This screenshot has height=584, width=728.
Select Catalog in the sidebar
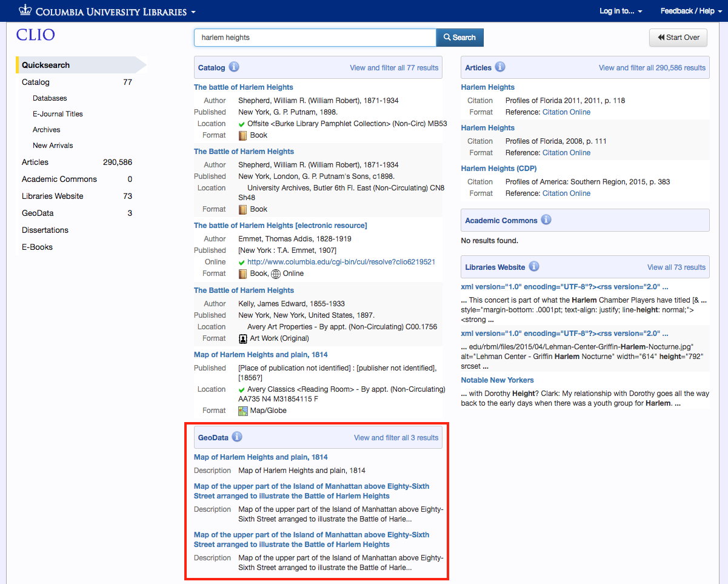tap(36, 82)
